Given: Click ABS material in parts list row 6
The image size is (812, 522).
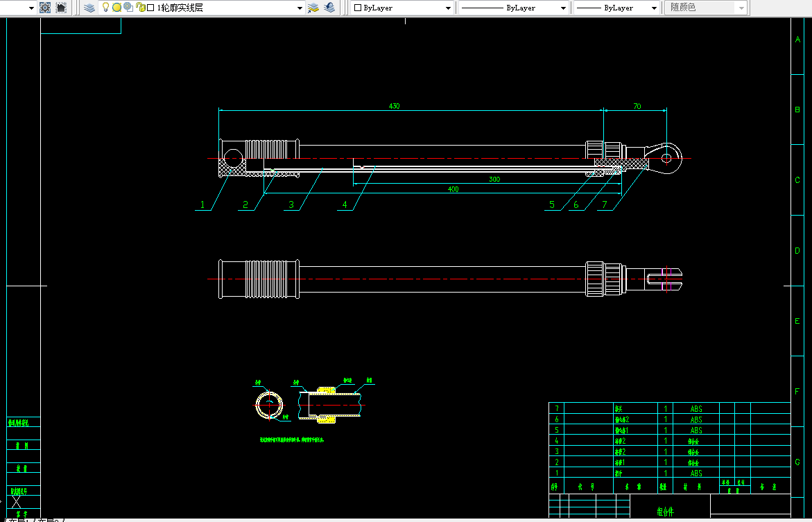Looking at the screenshot, I should (696, 419).
